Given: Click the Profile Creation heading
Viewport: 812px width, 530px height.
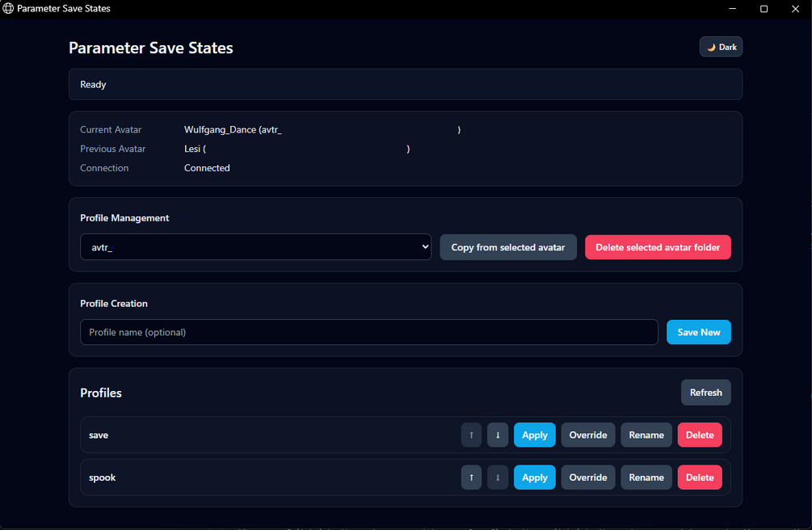Looking at the screenshot, I should [x=113, y=304].
